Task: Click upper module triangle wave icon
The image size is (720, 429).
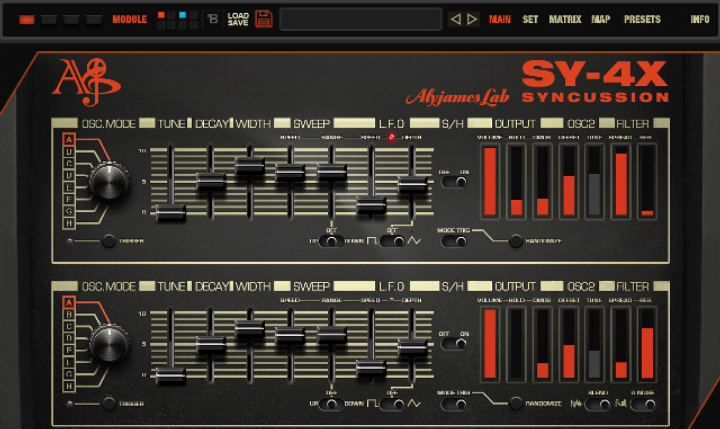Action: 414,241
